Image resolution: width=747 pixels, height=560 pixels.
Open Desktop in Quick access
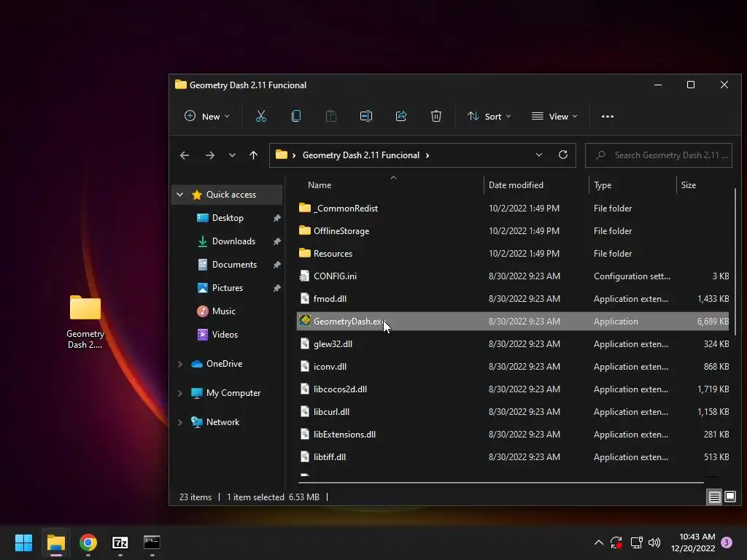(228, 217)
